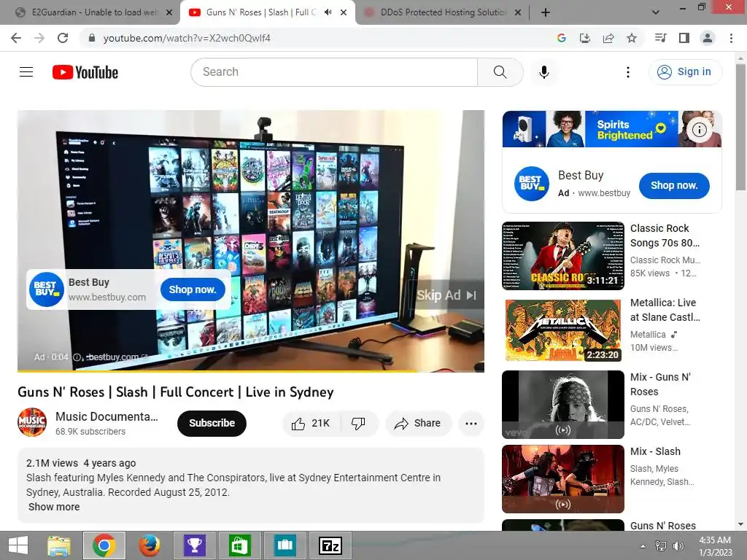747x560 pixels.
Task: Open system volume speaker icon
Action: (678, 546)
